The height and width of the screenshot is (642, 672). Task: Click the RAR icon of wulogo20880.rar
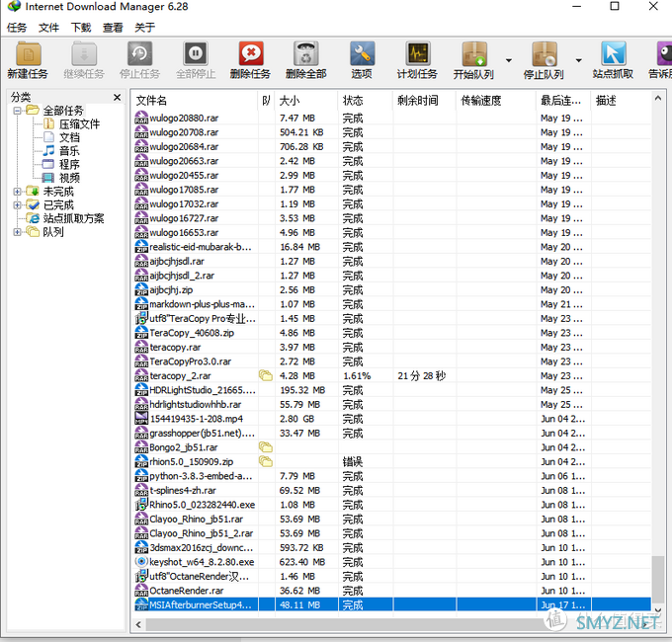pos(141,118)
